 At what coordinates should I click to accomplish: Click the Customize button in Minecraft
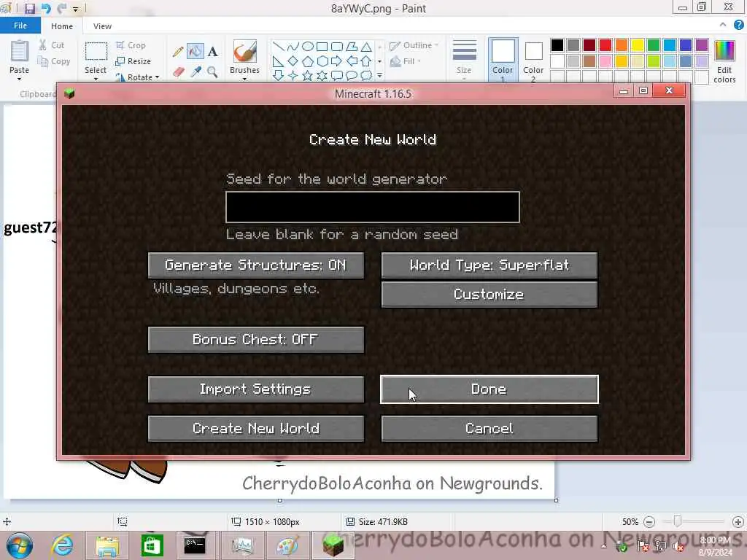coord(489,295)
